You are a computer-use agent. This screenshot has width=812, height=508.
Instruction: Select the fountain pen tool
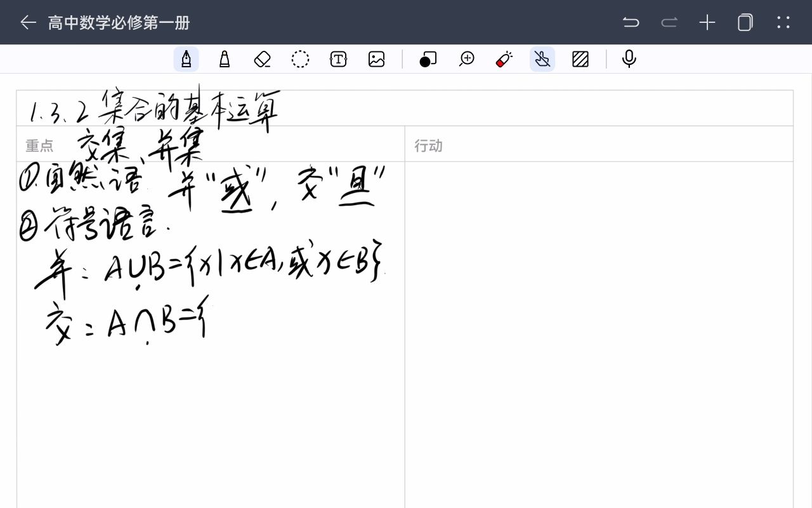click(x=187, y=59)
